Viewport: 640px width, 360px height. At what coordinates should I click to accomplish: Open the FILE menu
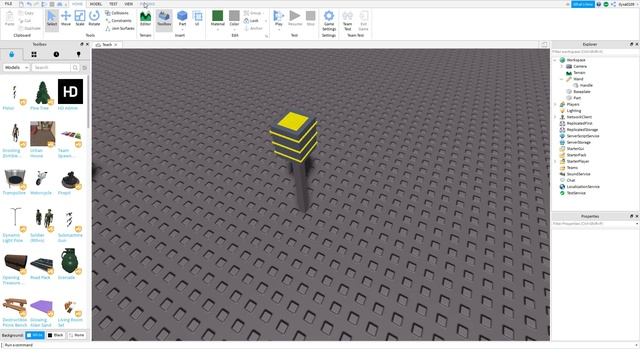[x=8, y=4]
